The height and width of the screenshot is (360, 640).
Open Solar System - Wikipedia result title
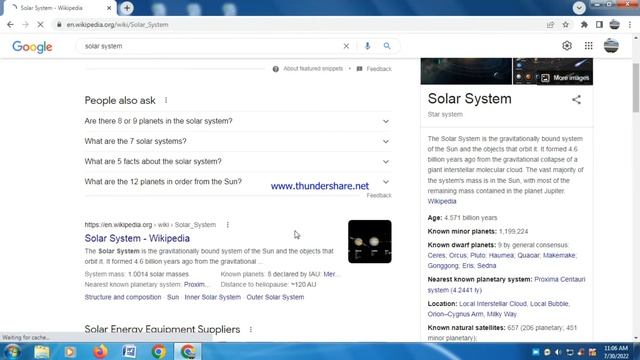137,238
